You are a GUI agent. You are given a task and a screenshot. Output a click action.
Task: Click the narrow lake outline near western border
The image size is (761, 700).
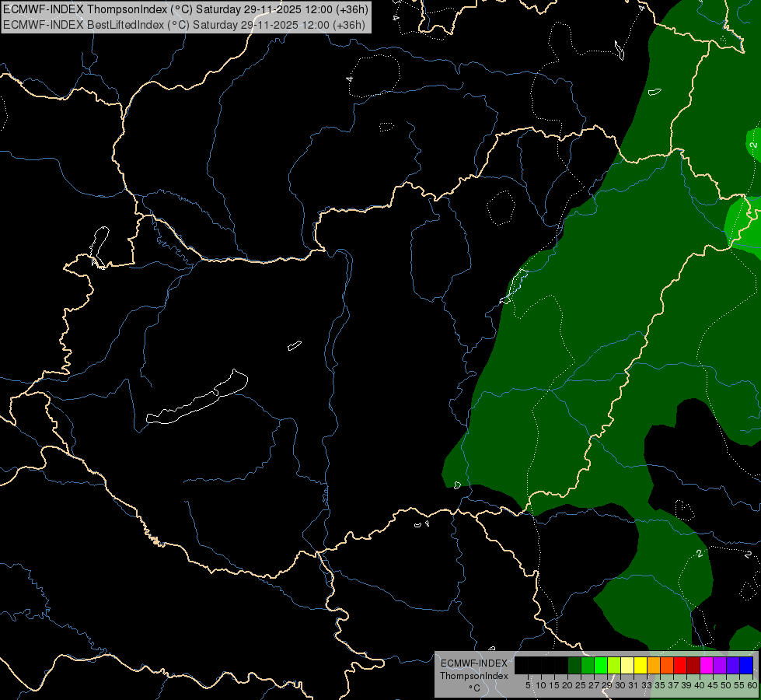pos(99,247)
